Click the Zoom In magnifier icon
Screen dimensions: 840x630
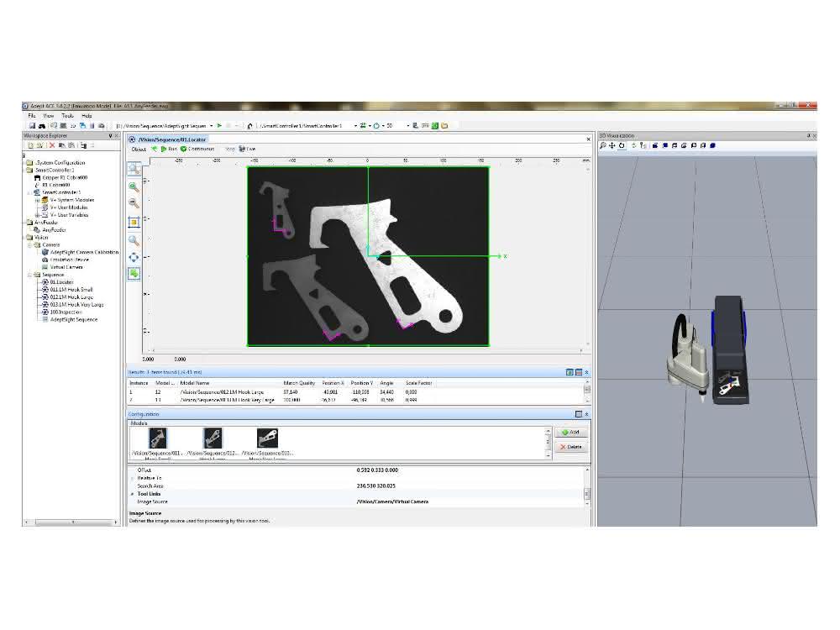coord(134,187)
